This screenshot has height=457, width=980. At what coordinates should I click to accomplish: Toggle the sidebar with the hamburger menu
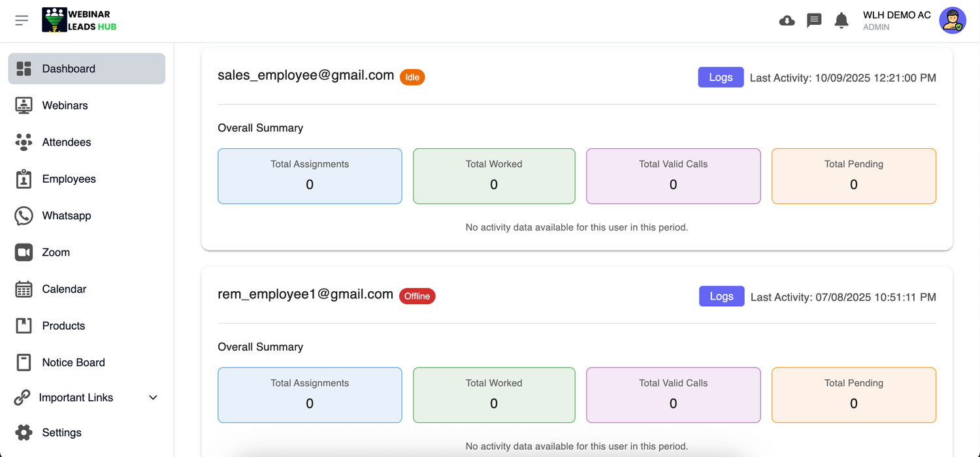click(22, 20)
